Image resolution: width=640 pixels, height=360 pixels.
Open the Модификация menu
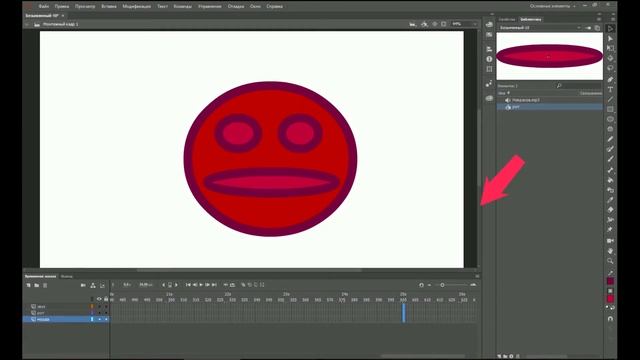(x=136, y=7)
